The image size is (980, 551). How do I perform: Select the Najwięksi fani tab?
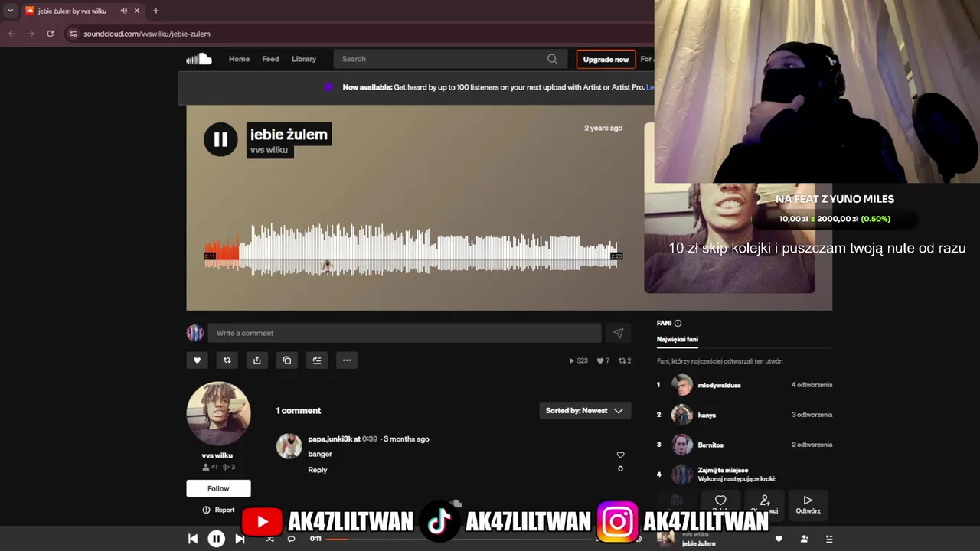[678, 339]
